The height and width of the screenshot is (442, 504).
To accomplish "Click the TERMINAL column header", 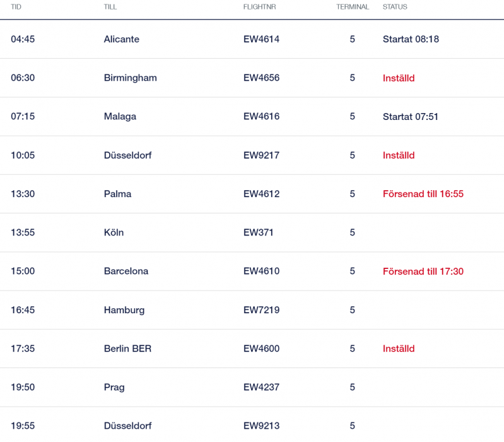I will tap(353, 7).
